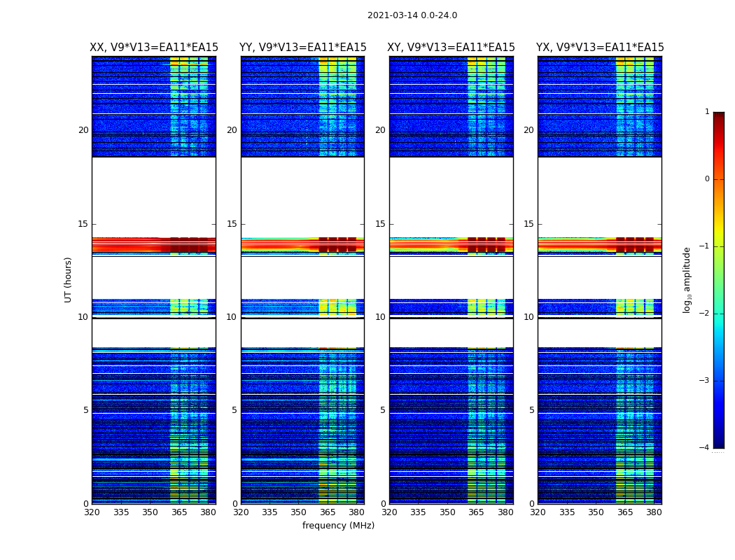
Task: Click the green colorbar region near -2
Action: (x=719, y=314)
